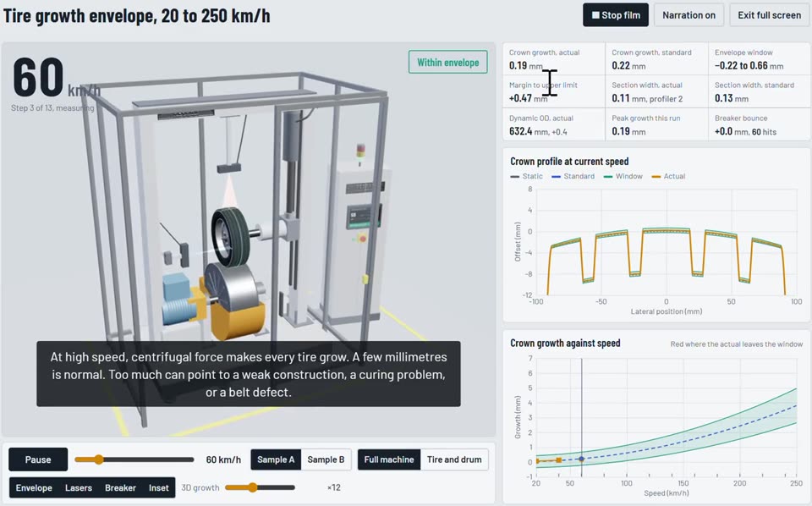This screenshot has width=812, height=506.
Task: Toggle the Envelope overlay
Action: (x=34, y=487)
